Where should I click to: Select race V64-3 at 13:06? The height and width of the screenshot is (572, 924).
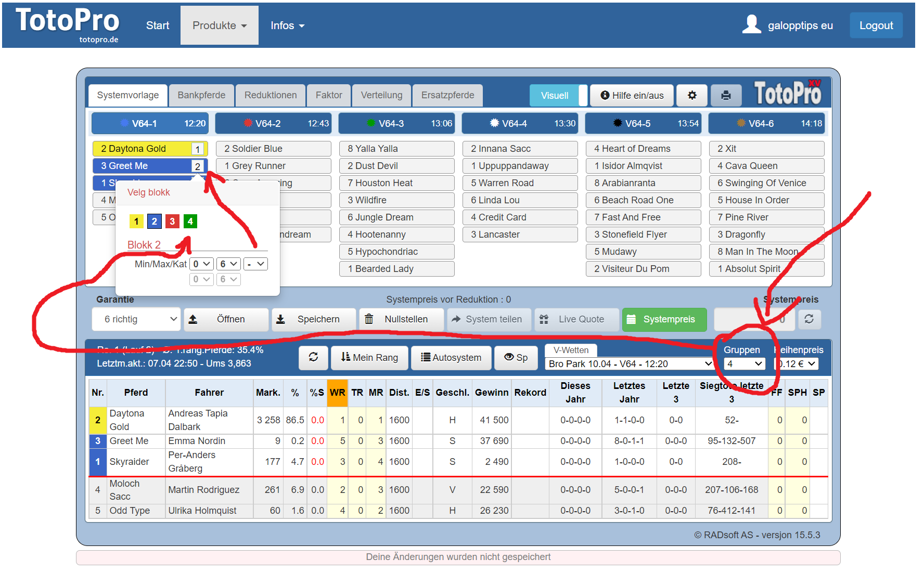click(397, 123)
